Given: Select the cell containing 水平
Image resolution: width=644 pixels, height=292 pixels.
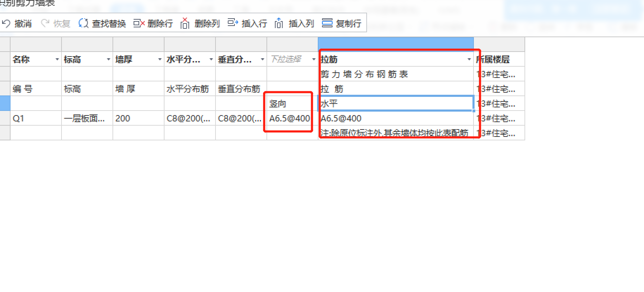Looking at the screenshot, I should [x=396, y=104].
